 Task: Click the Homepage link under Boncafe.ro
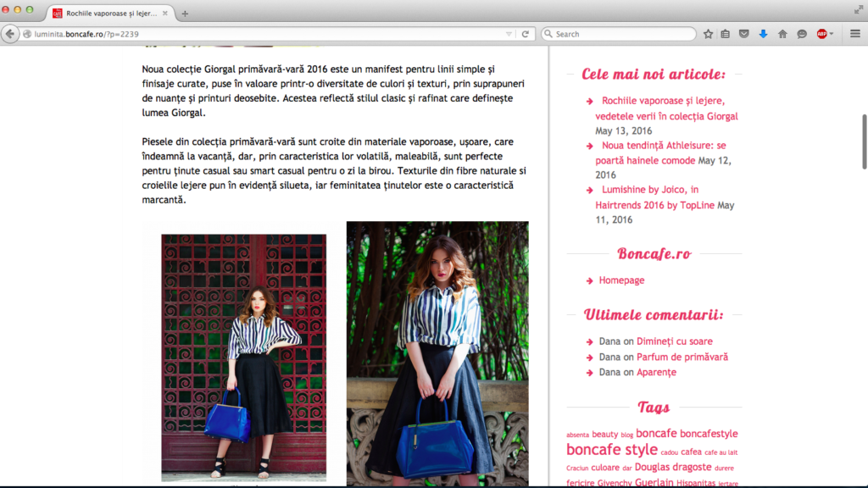click(x=621, y=280)
